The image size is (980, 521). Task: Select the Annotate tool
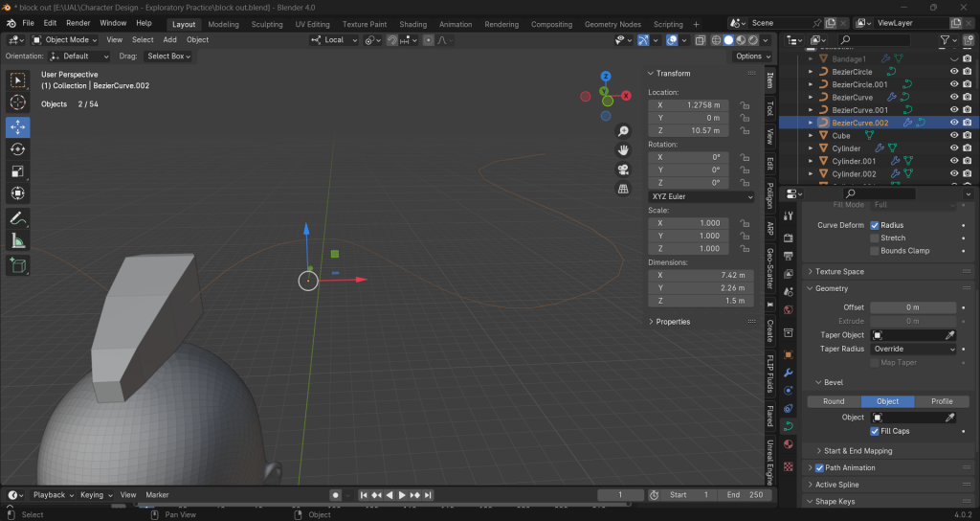pyautogui.click(x=17, y=218)
